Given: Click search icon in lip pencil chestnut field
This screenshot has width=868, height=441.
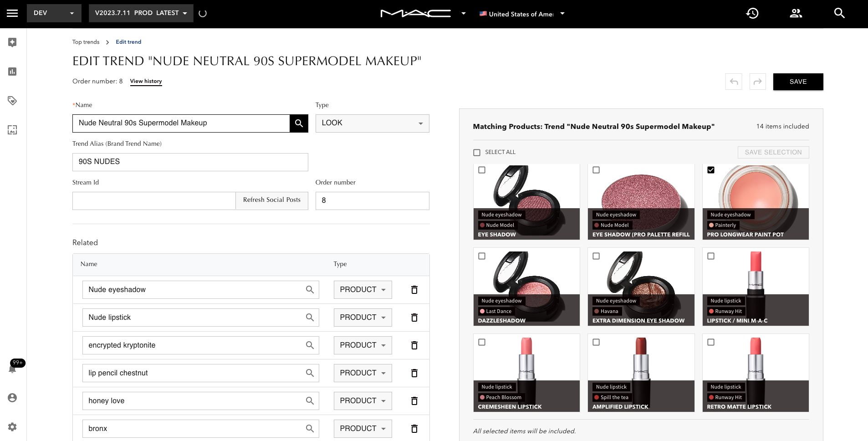Looking at the screenshot, I should point(310,373).
